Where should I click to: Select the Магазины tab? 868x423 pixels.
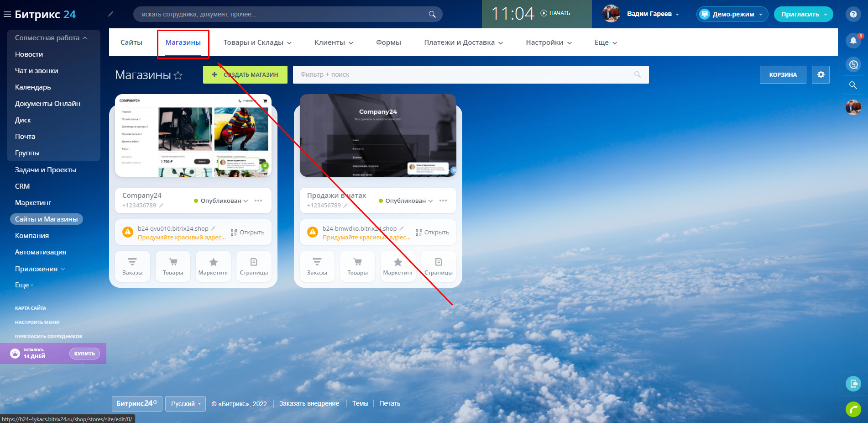[183, 42]
